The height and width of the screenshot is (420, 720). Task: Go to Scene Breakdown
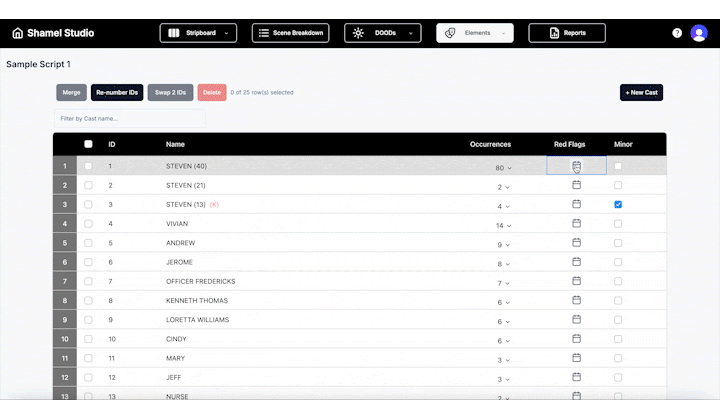tap(290, 33)
